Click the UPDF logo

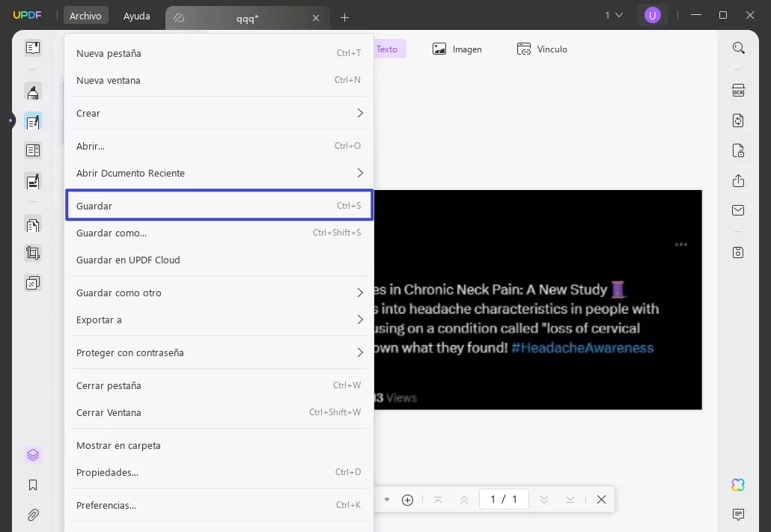(27, 15)
